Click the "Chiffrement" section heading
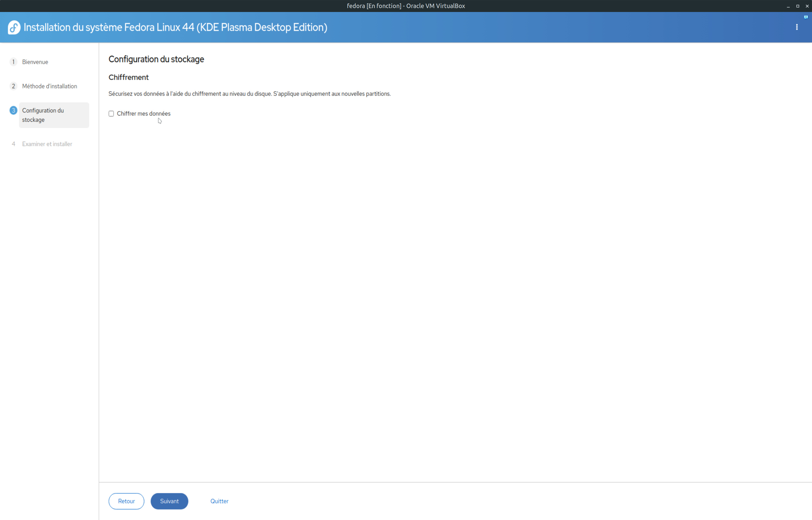The width and height of the screenshot is (812, 520). (129, 78)
